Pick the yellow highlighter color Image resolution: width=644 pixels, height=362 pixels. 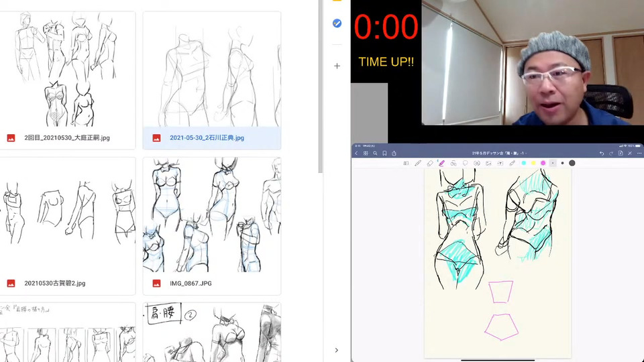533,163
